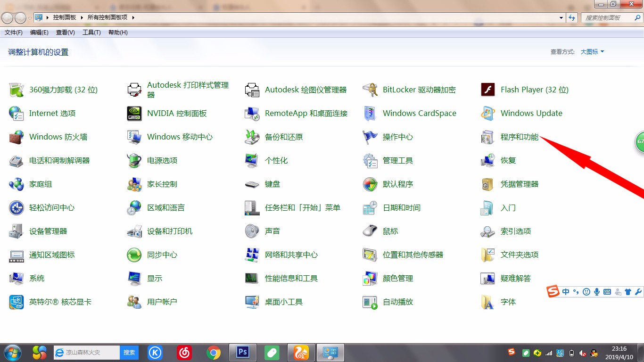Image resolution: width=644 pixels, height=362 pixels.
Task: Open BitLocker 驱动器加密
Action: point(419,90)
